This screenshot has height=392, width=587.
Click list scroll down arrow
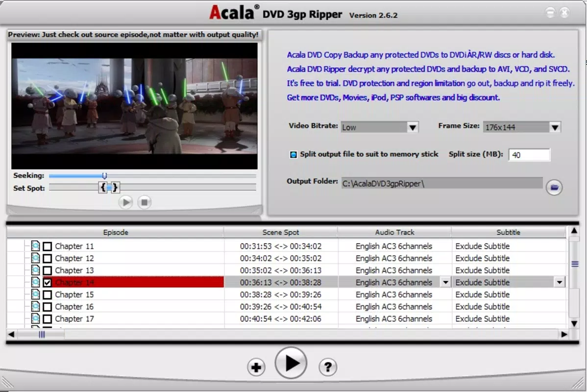click(x=574, y=323)
